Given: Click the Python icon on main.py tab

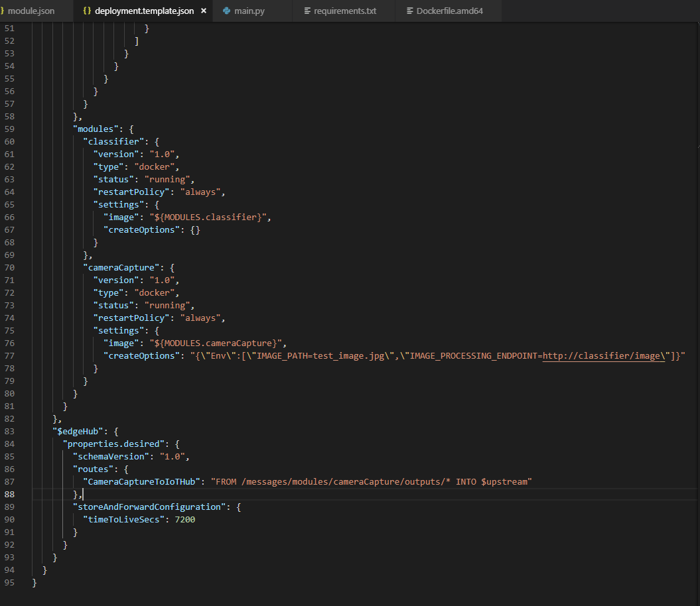Looking at the screenshot, I should pyautogui.click(x=227, y=11).
